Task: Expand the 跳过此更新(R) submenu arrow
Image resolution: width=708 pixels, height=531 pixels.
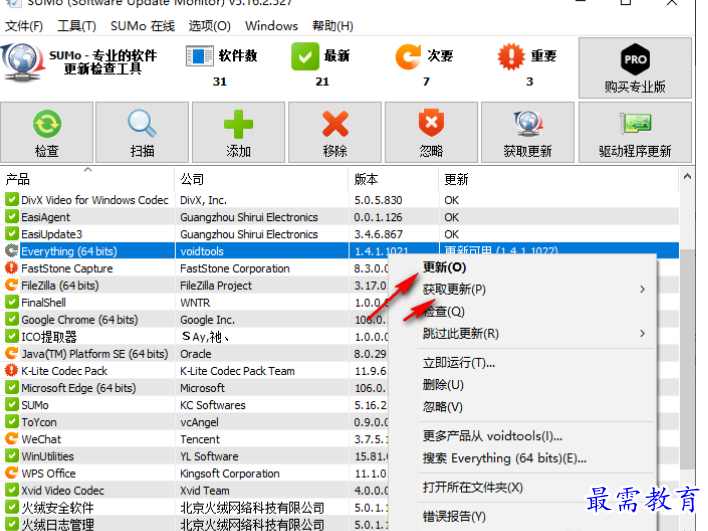Action: [x=642, y=334]
